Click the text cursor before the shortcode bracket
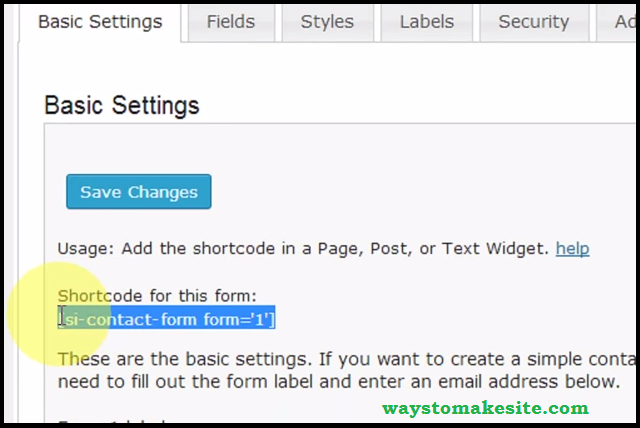Viewport: 640px width, 428px height. coord(62,317)
